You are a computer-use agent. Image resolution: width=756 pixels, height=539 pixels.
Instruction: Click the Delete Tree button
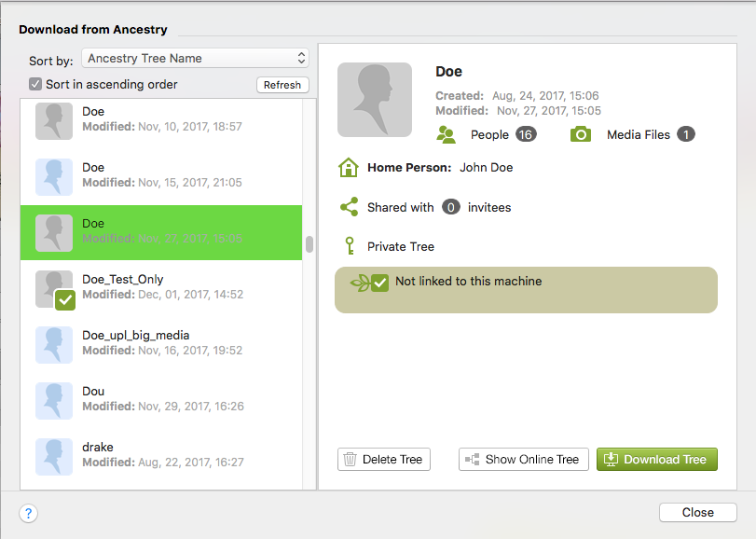tap(384, 460)
